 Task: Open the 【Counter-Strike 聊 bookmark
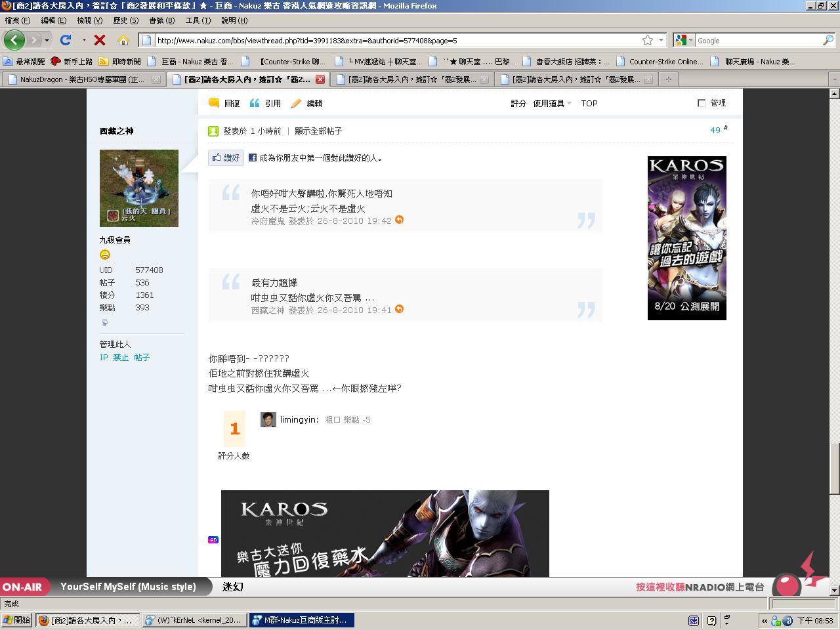click(x=285, y=62)
